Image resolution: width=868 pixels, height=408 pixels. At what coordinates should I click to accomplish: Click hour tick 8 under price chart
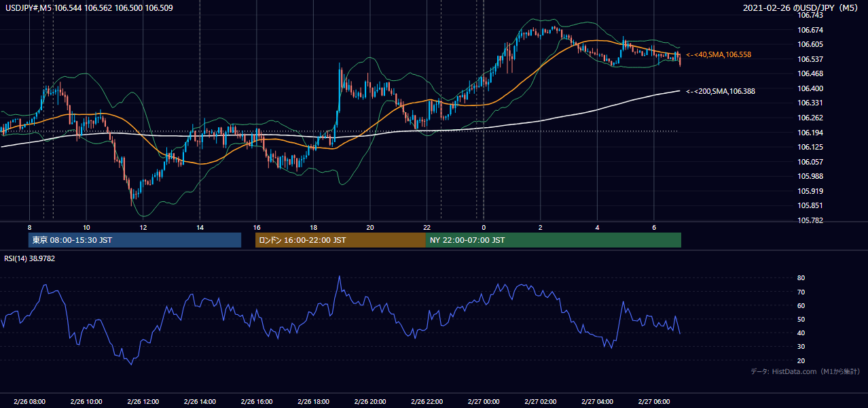29,227
